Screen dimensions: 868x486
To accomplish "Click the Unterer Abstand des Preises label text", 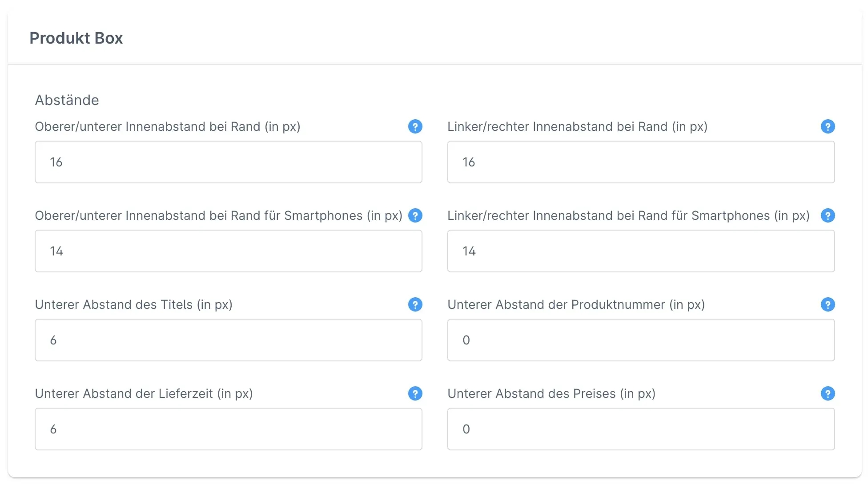I will pyautogui.click(x=551, y=394).
